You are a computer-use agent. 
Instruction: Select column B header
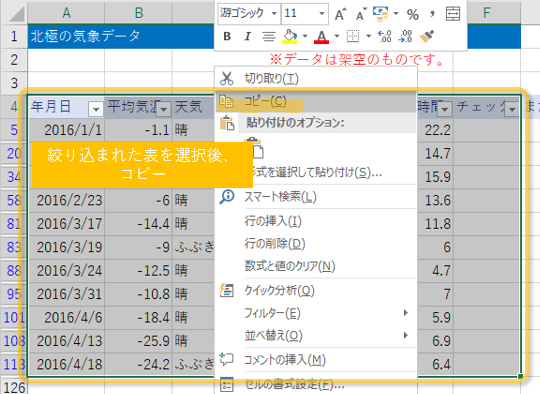[x=138, y=13]
